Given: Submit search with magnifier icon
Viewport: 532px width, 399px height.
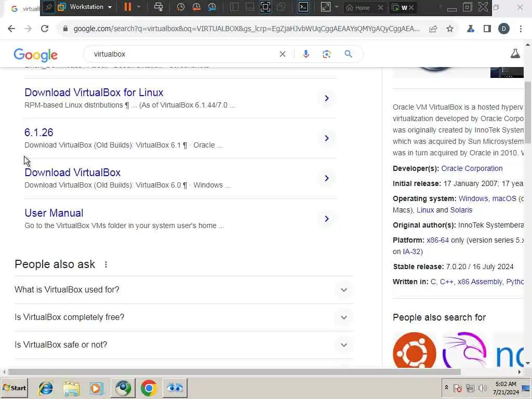Looking at the screenshot, I should click(349, 54).
